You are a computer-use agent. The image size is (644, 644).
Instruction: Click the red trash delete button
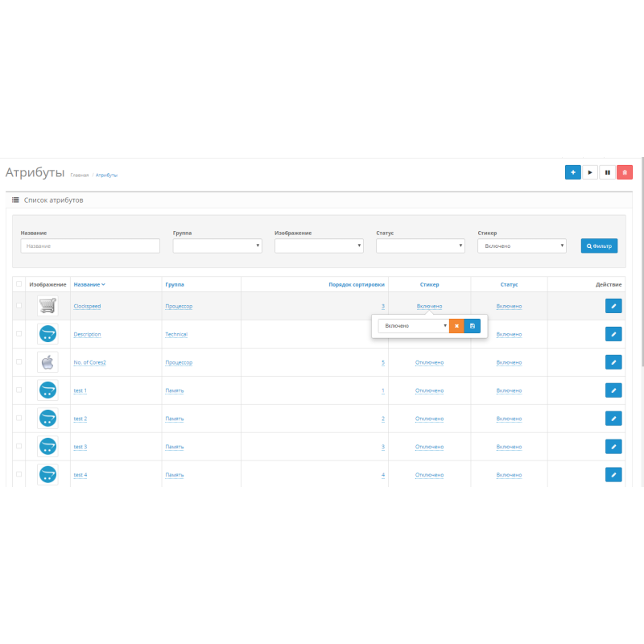point(625,172)
